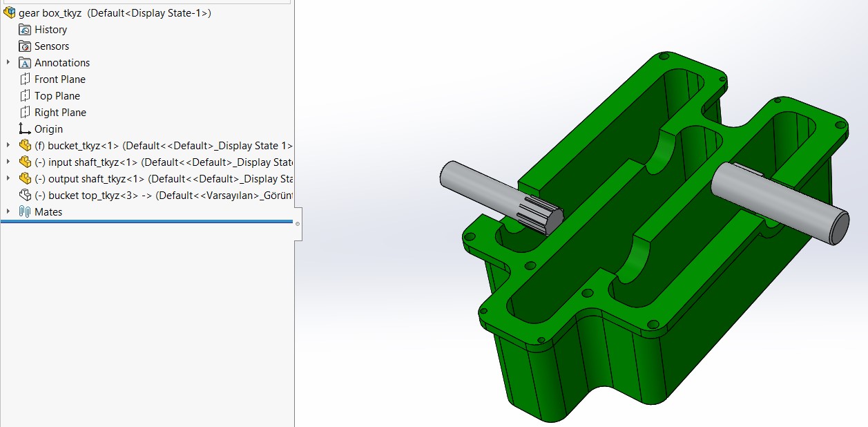Select the (f) bucket_tkyz<1> label
868x427 pixels.
pyautogui.click(x=164, y=146)
